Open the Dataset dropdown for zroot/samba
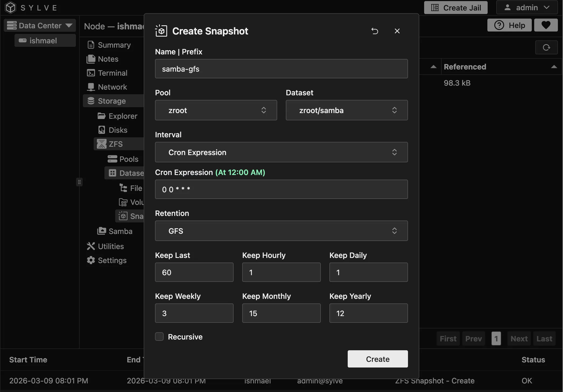 coord(346,110)
